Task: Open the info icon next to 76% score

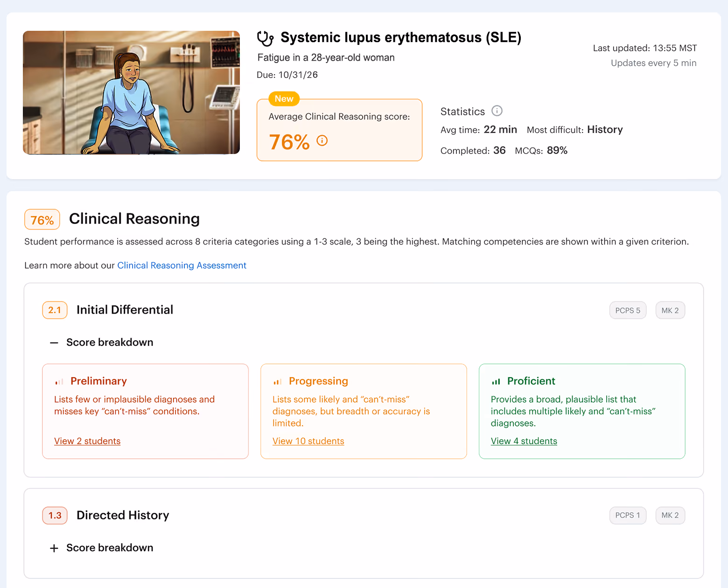Action: pos(322,140)
